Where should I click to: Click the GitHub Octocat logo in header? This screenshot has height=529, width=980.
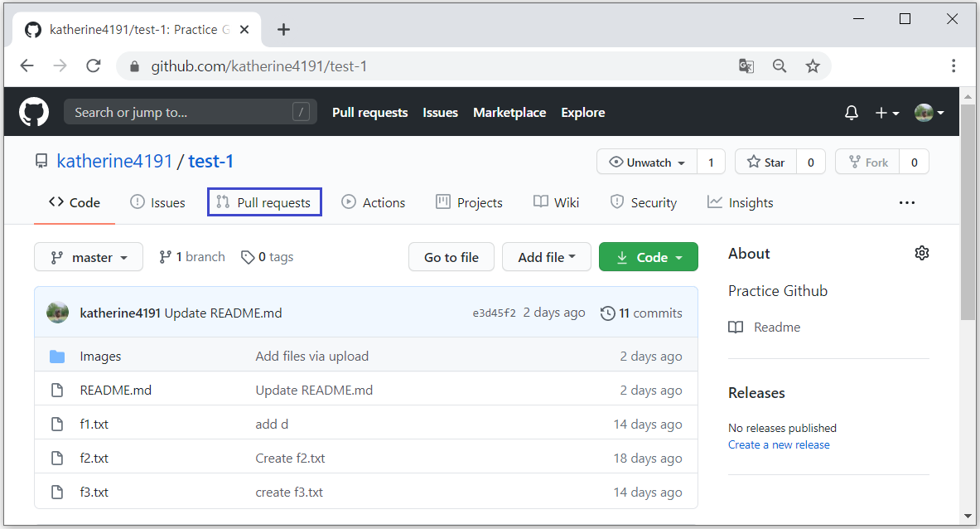tap(34, 112)
